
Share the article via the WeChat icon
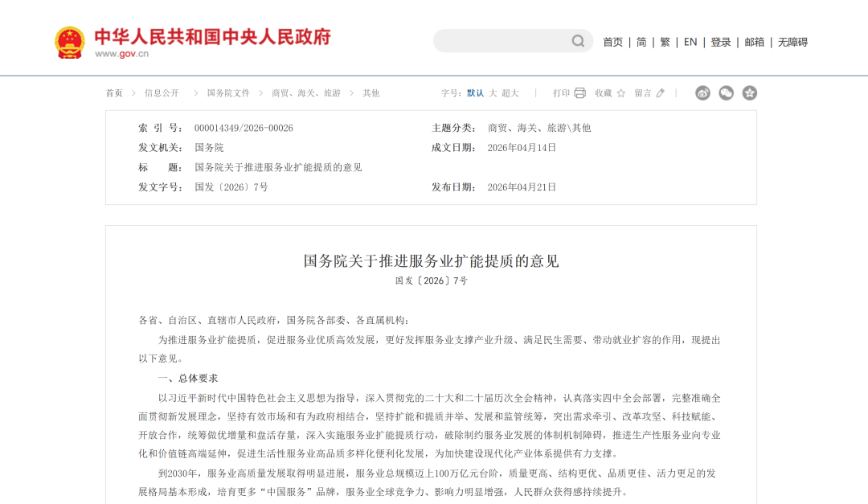click(726, 92)
